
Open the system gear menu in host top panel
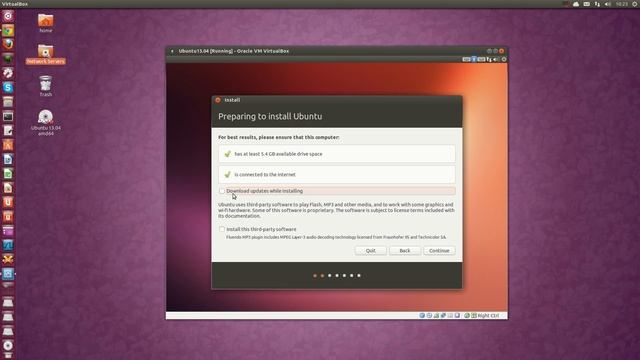[635, 4]
